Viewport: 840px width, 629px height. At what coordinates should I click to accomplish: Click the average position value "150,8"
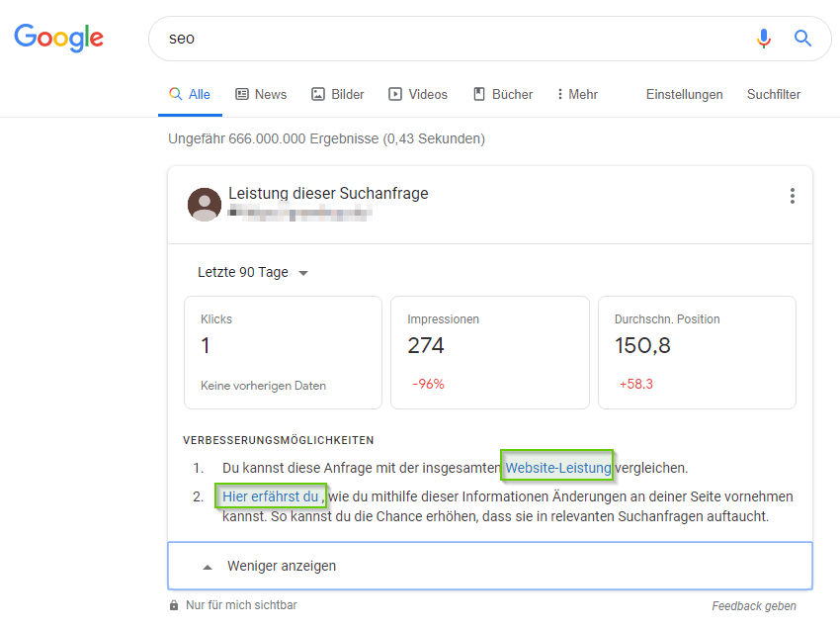pyautogui.click(x=641, y=345)
